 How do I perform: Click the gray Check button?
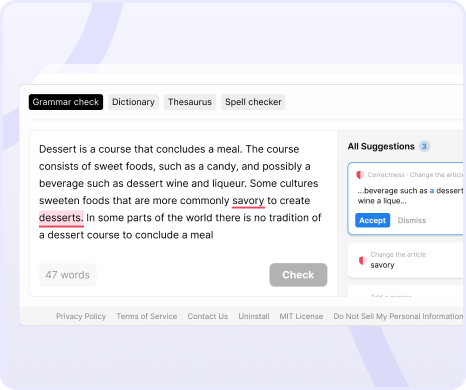298,275
